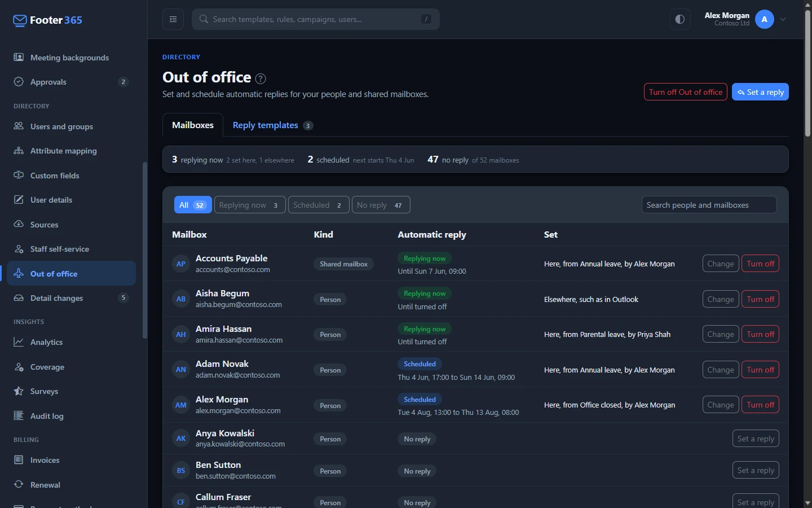Filter mailboxes by No reply
Image resolution: width=812 pixels, height=508 pixels.
[x=381, y=205]
